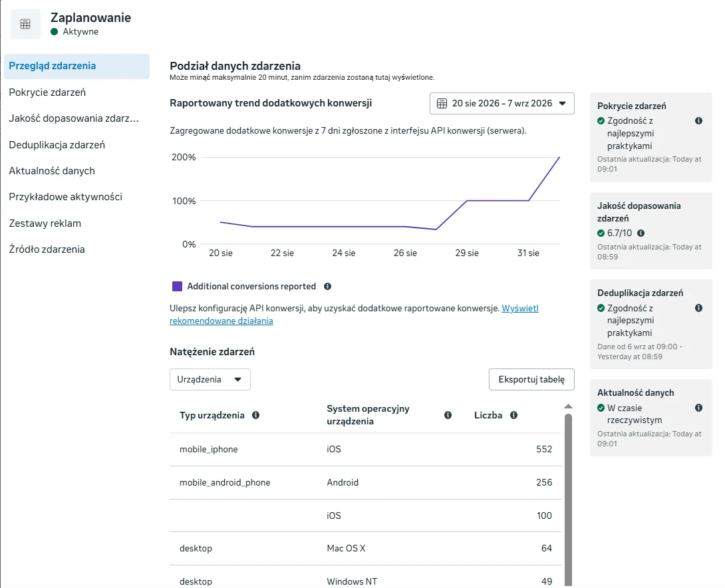
Task: Click info icon next to Additional conversions reported
Action: click(327, 287)
